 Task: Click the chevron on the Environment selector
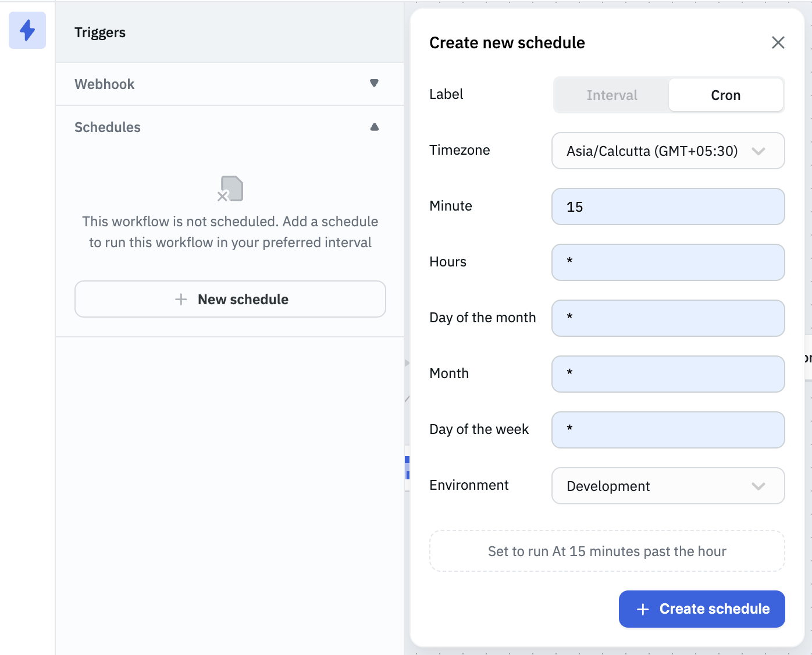tap(759, 486)
